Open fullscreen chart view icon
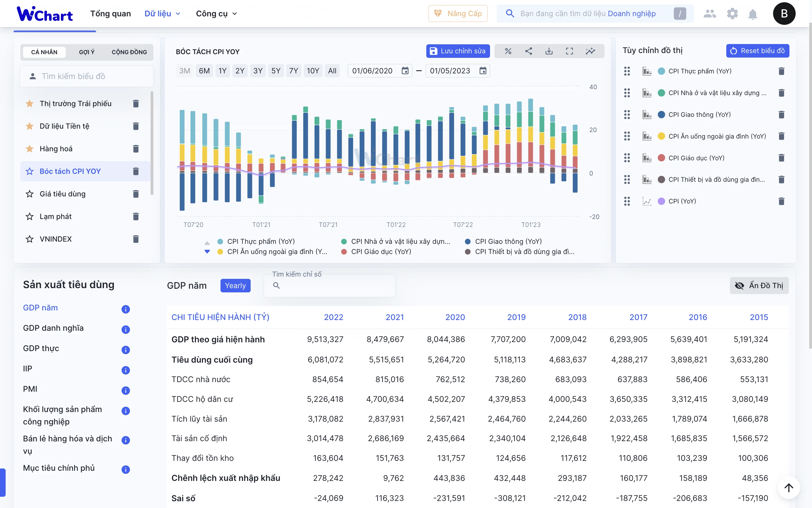 (570, 51)
